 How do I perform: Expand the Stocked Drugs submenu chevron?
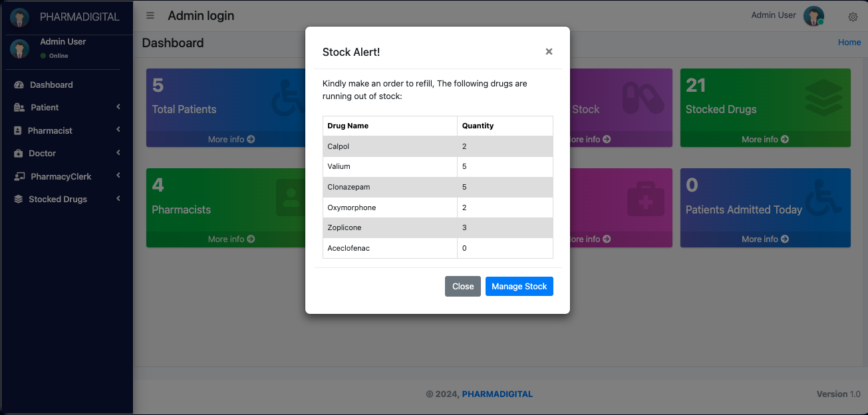pos(118,199)
